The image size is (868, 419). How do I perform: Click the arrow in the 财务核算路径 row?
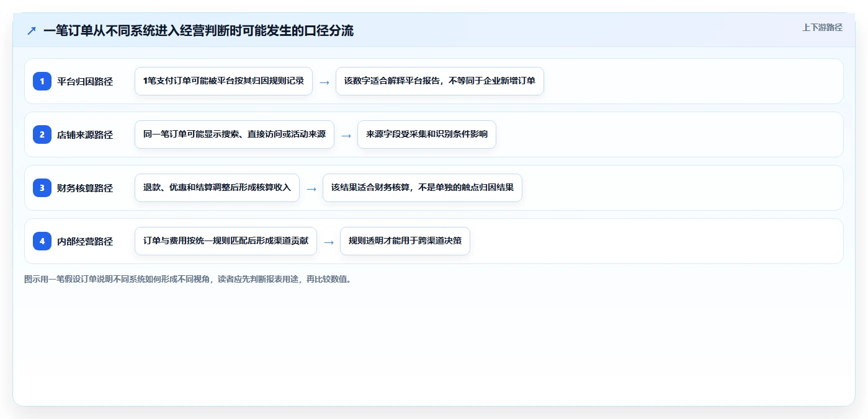pos(311,188)
